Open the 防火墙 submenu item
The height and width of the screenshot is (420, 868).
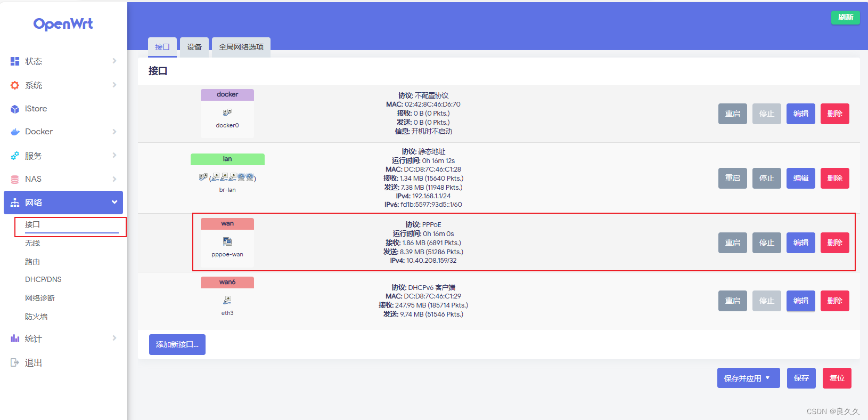coord(36,317)
